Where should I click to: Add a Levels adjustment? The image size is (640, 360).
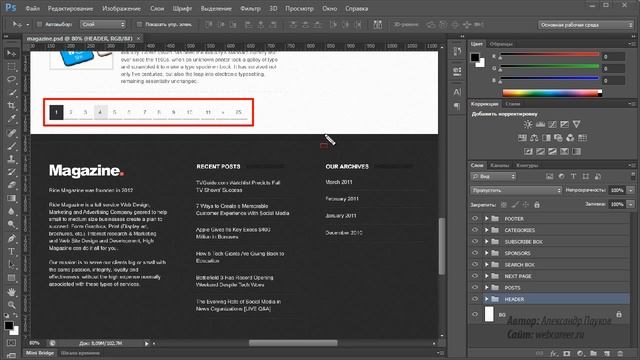540,124
